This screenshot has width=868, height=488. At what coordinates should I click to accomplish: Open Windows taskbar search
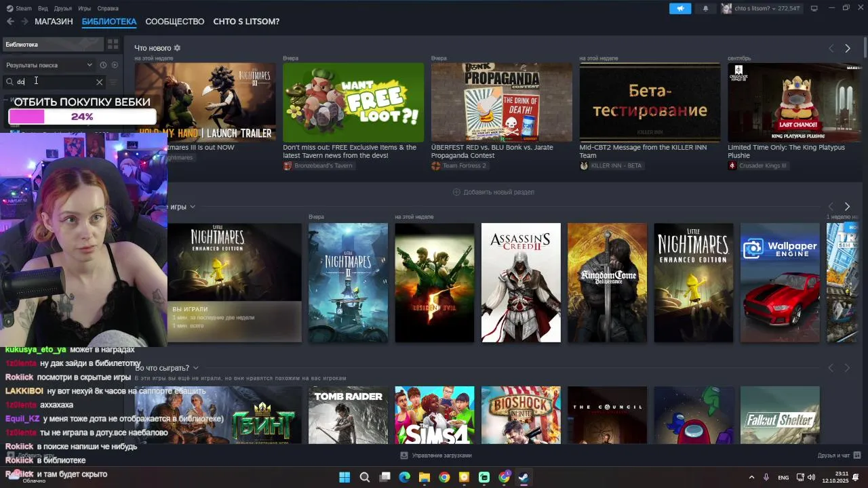coord(365,477)
